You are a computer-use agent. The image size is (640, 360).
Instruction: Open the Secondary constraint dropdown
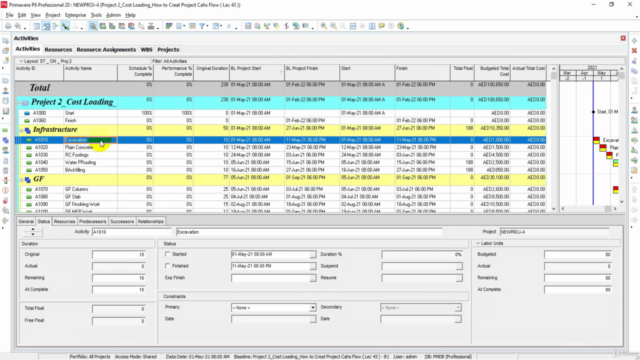[458, 307]
